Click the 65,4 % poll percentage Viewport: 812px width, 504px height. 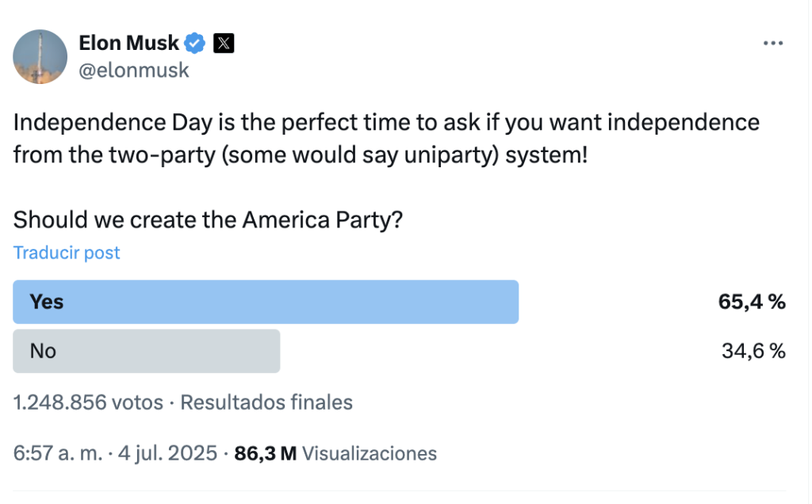tap(752, 302)
